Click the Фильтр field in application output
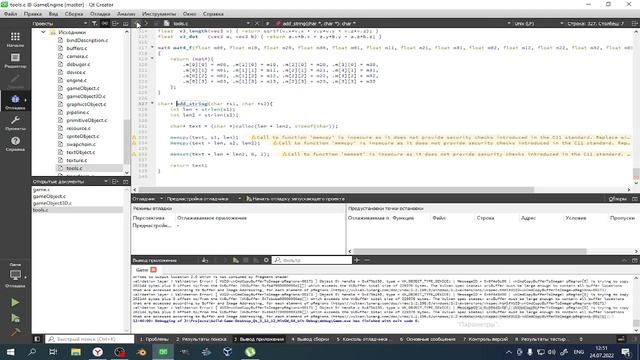This screenshot has height=360, width=640. click(312, 260)
